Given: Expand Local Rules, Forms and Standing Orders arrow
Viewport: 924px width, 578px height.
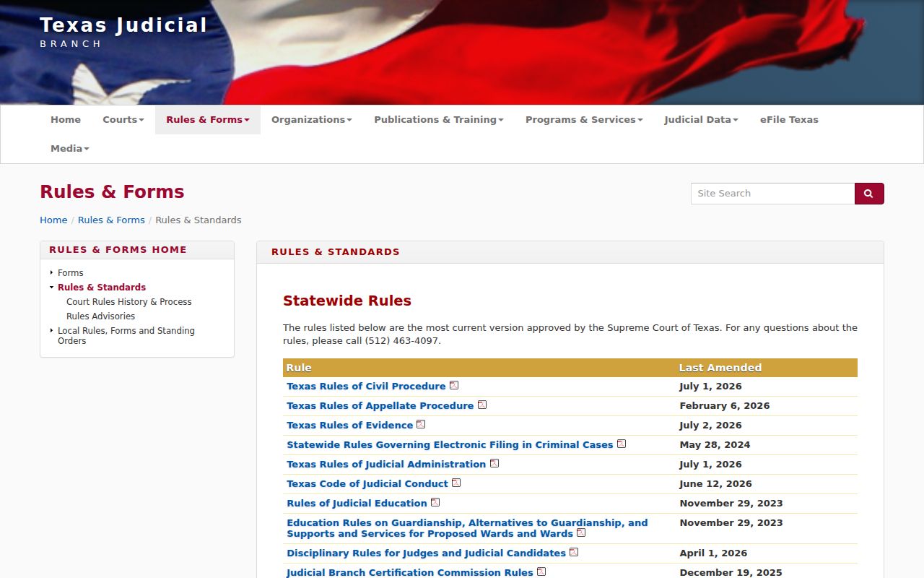Looking at the screenshot, I should [51, 330].
